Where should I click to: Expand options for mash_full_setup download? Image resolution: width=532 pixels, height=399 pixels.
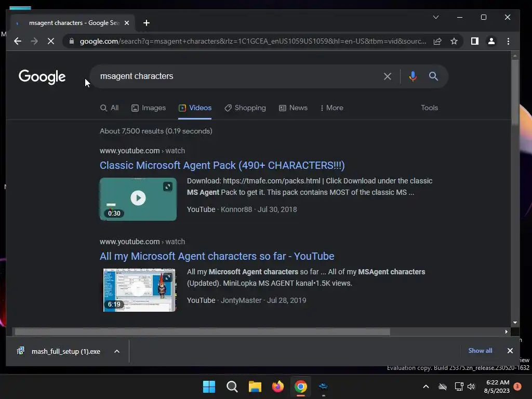point(117,352)
